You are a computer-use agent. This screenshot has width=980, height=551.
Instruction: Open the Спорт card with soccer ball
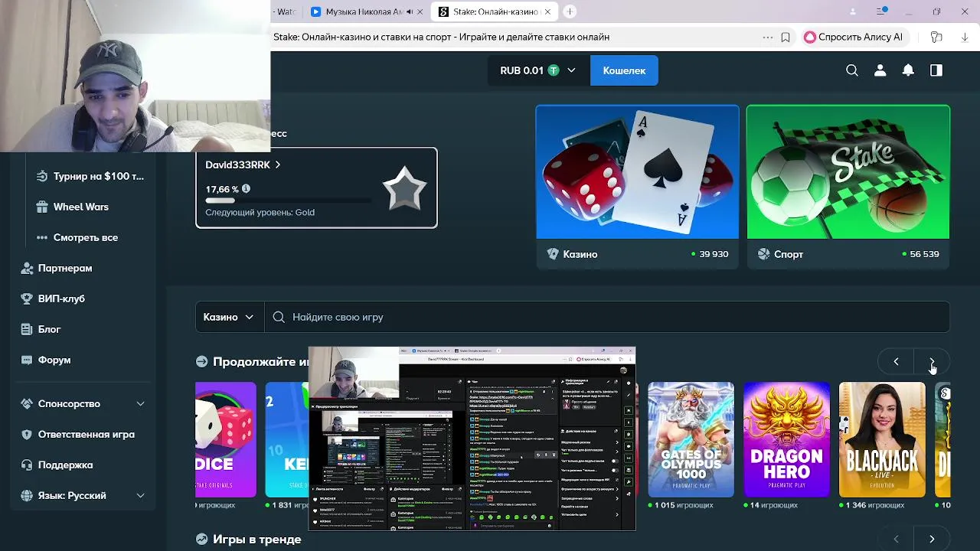point(848,187)
